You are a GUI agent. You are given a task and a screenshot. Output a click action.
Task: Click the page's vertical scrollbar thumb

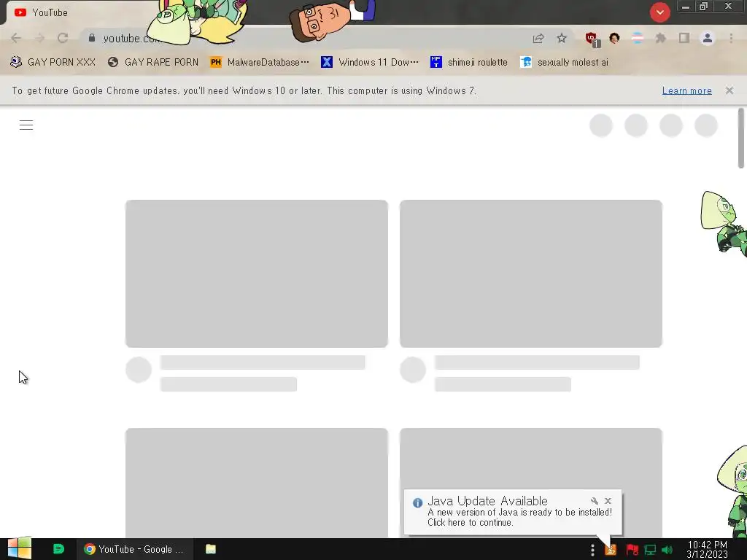(x=741, y=138)
